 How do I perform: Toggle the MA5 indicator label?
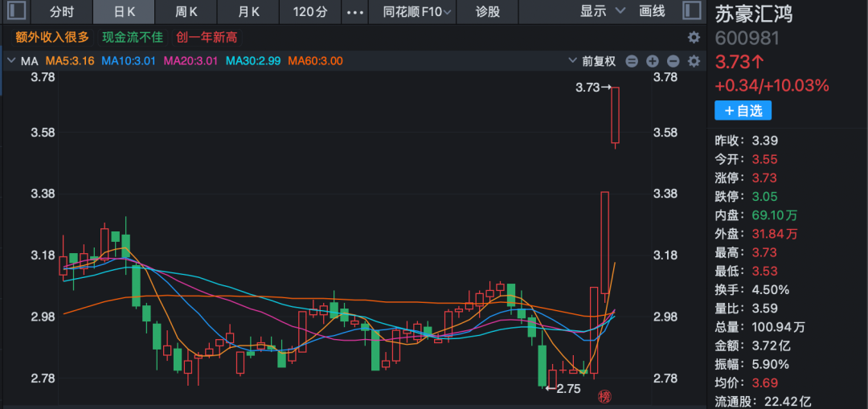coord(70,61)
